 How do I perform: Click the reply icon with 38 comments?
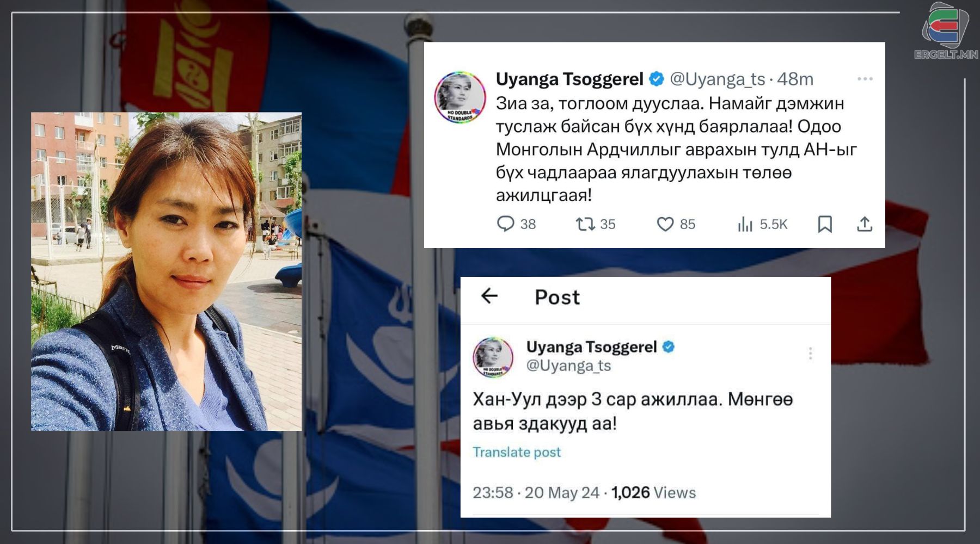click(506, 224)
